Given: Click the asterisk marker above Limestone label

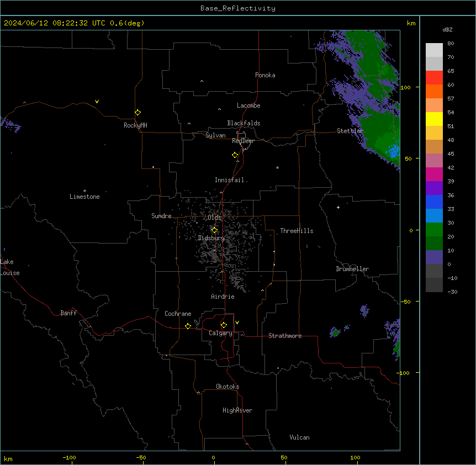Looking at the screenshot, I should click(x=84, y=191).
